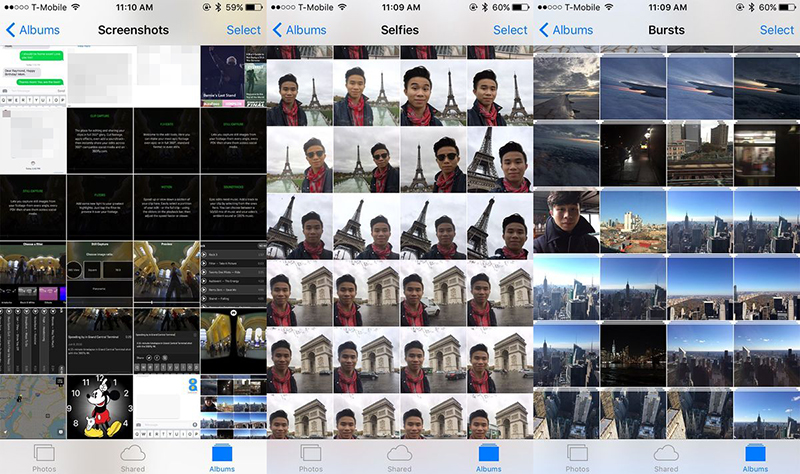This screenshot has height=474, width=800.
Task: Return to Albums from the Bursts album
Action: [566, 30]
